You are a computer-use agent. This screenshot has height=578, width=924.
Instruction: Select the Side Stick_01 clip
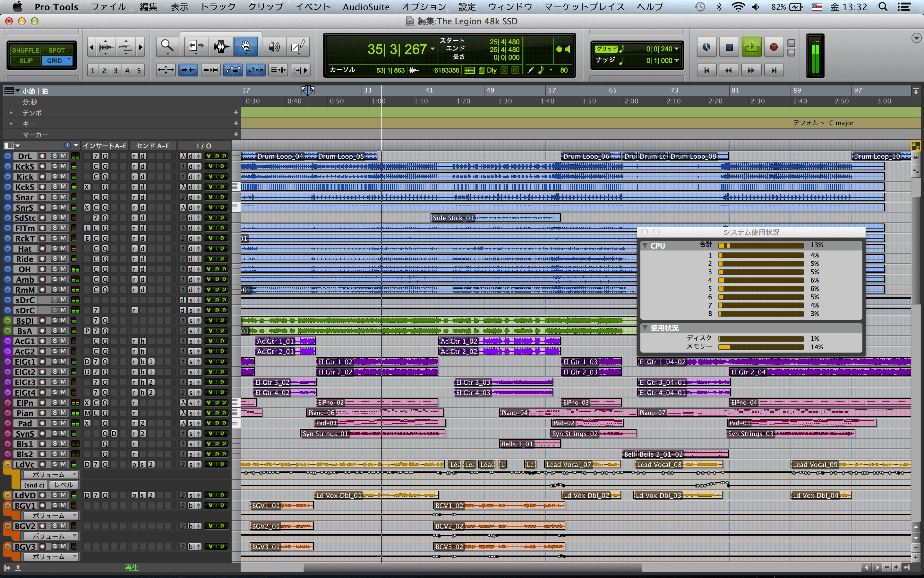496,217
